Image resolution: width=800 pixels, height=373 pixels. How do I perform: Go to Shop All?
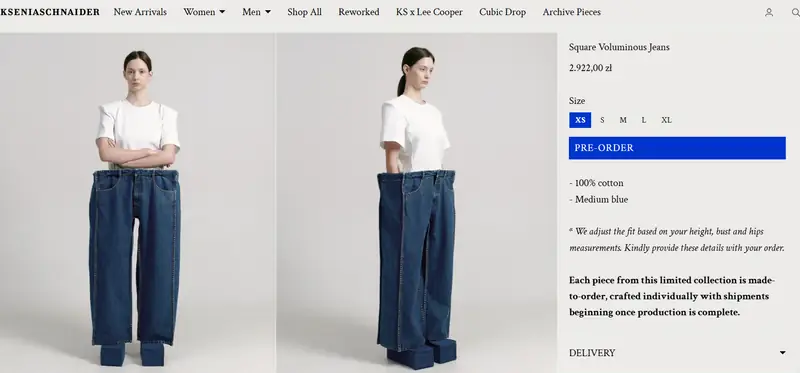tap(304, 12)
